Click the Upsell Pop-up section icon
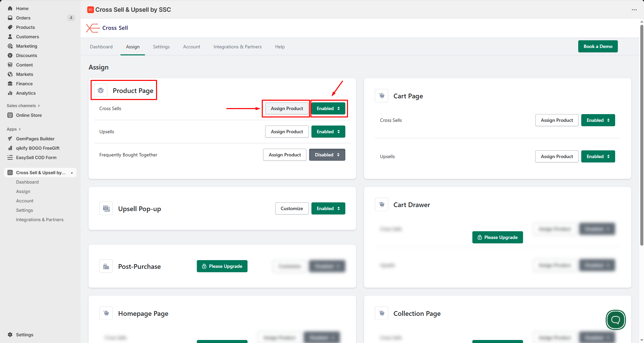644x343 pixels. coord(106,208)
